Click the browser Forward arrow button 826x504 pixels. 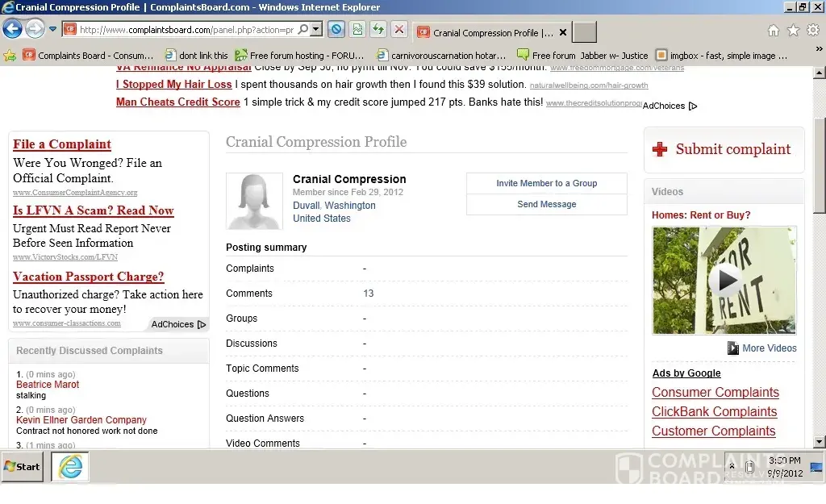point(35,28)
